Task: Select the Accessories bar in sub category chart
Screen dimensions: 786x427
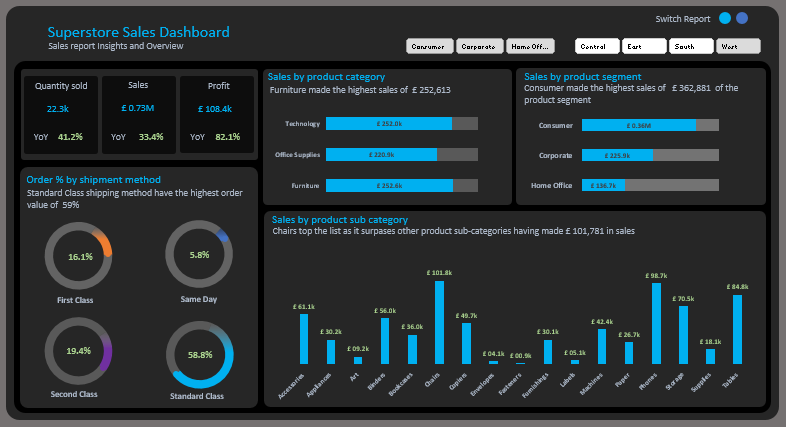Action: click(x=304, y=339)
